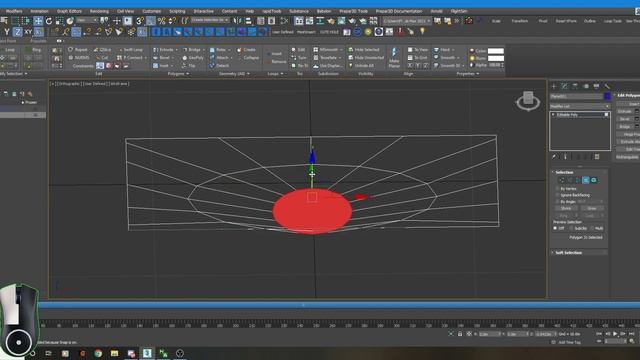
Task: Restrict movement to the Y axis
Action: [x=7, y=32]
